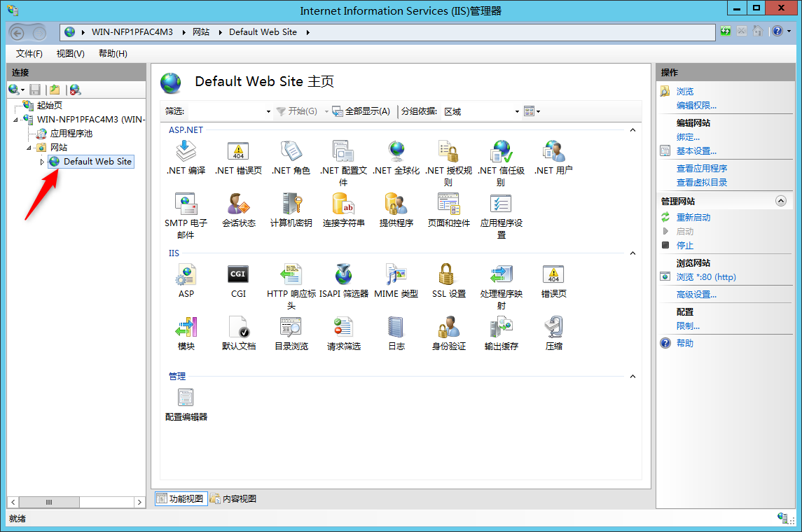
Task: Open the 文件(F) menu
Action: [29, 54]
